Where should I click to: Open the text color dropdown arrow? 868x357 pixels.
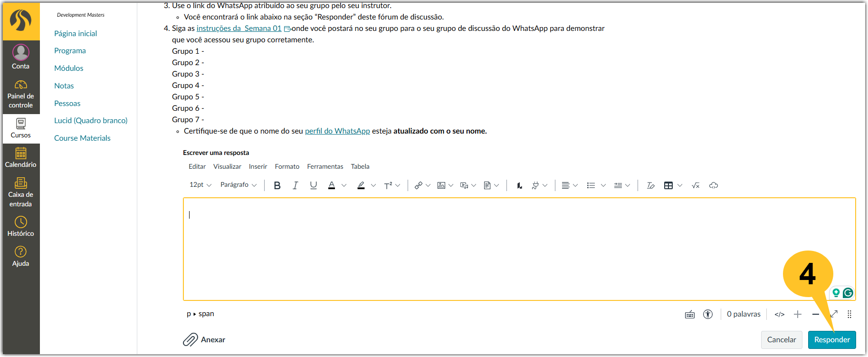click(344, 185)
